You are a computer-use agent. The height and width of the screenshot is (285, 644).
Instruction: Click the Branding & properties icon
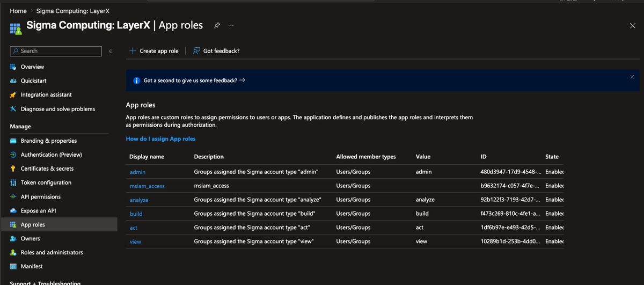(x=13, y=141)
